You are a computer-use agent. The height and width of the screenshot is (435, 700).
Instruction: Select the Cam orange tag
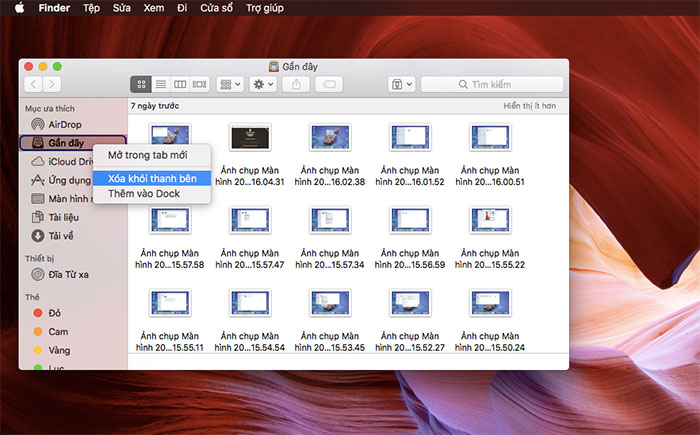point(58,332)
